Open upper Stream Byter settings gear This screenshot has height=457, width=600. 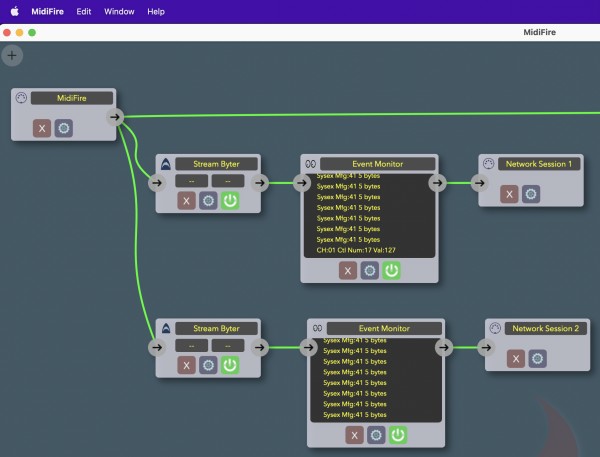pyautogui.click(x=208, y=201)
